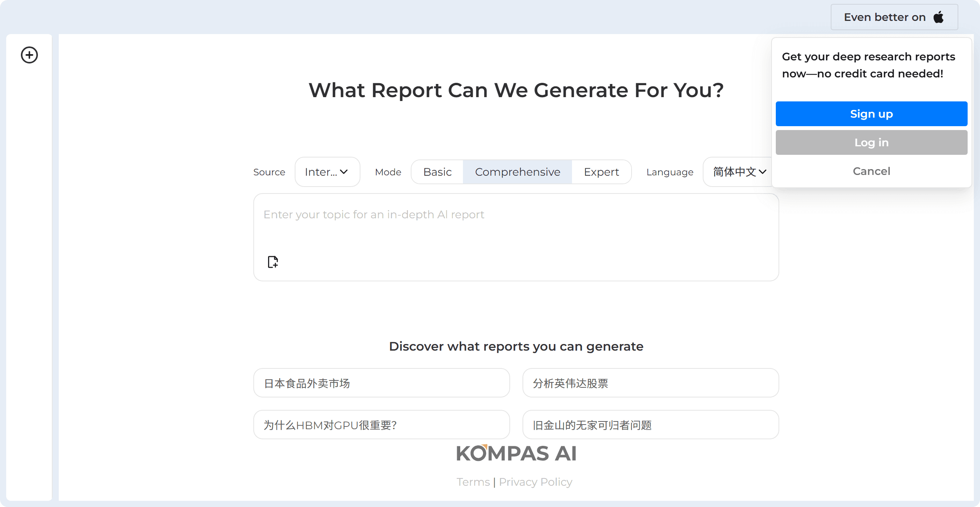The width and height of the screenshot is (980, 507).
Task: Choose the 分析英伟达股票 suggestion
Action: coord(650,383)
